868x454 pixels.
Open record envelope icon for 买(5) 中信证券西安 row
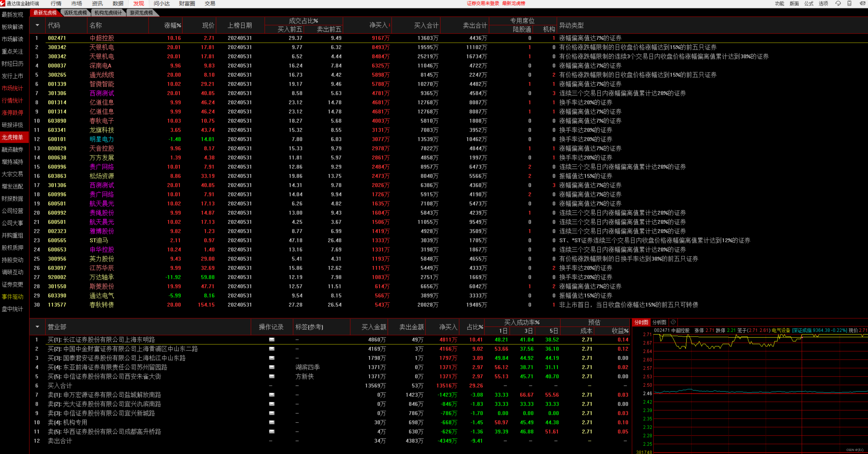[x=272, y=377]
